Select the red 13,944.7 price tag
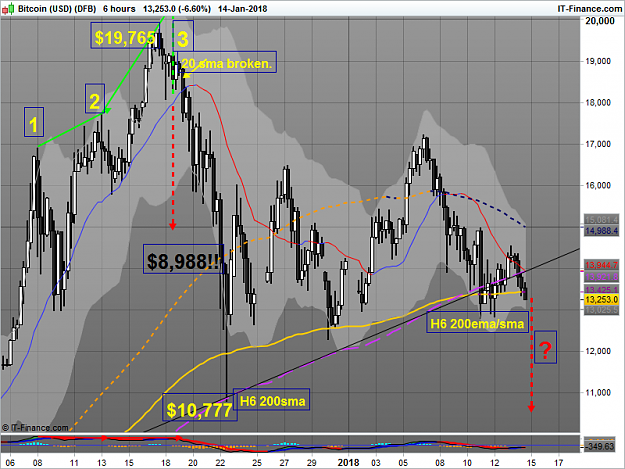625x469 pixels. (601, 265)
